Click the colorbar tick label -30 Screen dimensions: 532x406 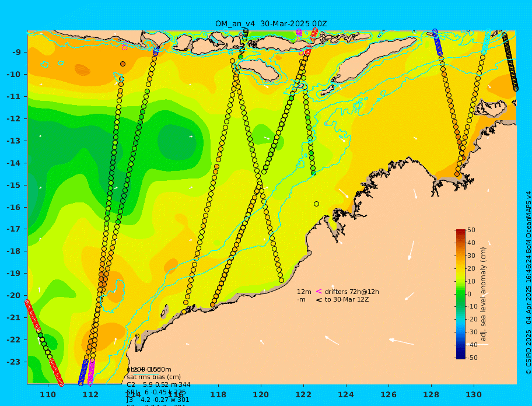click(471, 332)
